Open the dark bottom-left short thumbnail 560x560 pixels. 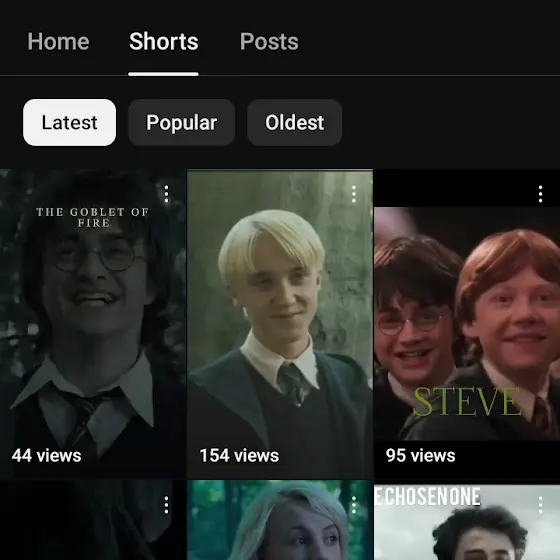pyautogui.click(x=93, y=520)
